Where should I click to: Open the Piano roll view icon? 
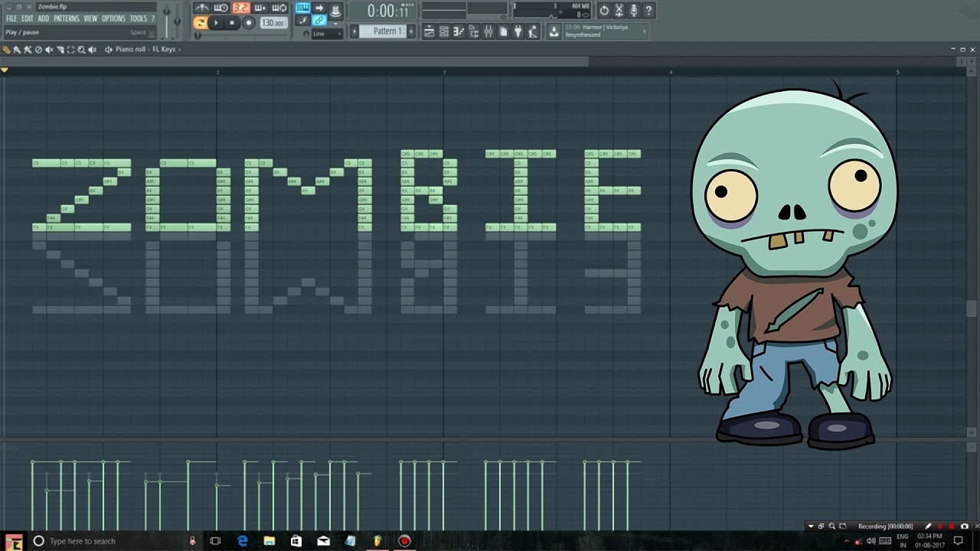click(459, 31)
